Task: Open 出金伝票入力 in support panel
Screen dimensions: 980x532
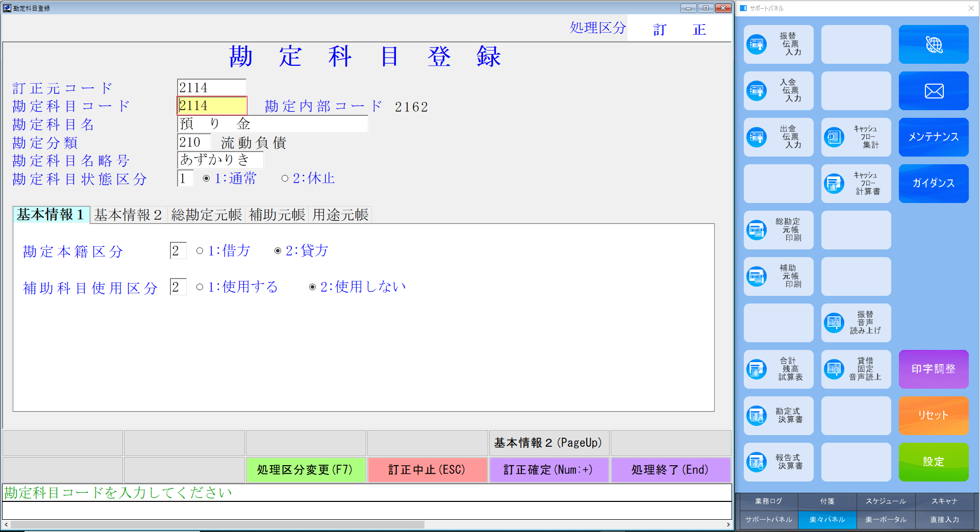Action: point(778,137)
